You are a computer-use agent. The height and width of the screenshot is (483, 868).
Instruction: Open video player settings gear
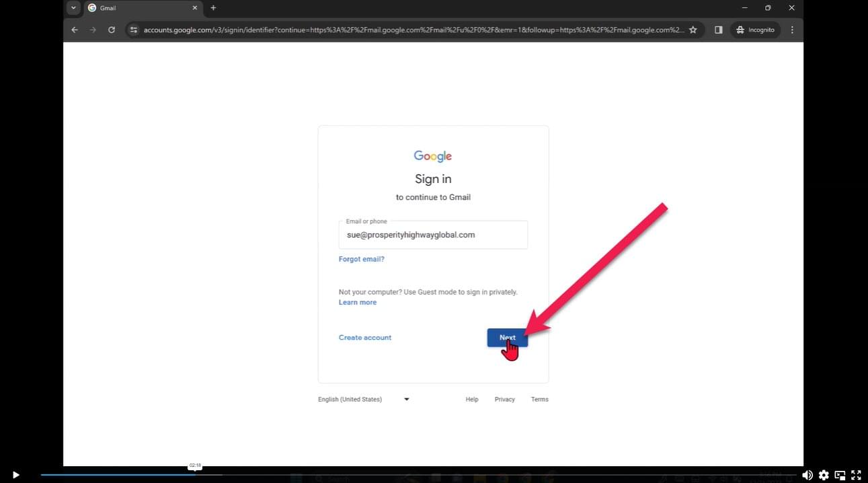(x=824, y=475)
